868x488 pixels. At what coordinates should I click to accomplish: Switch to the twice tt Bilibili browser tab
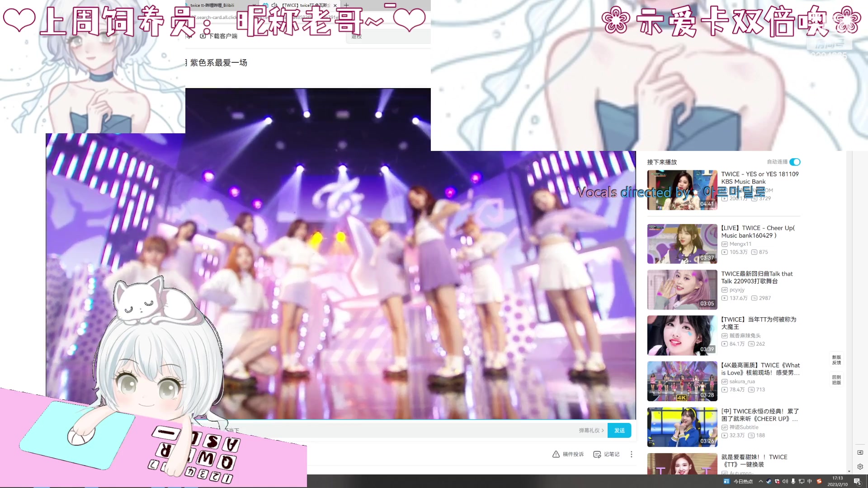(217, 5)
